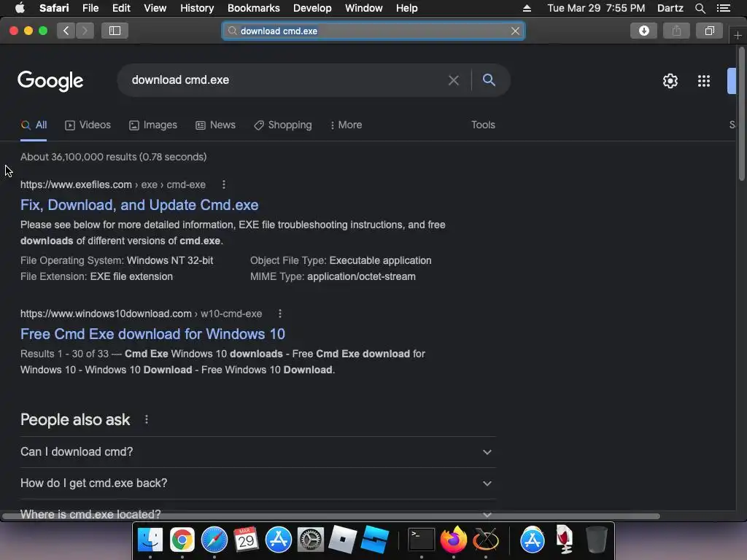The image size is (747, 560).
Task: Open the Safari app menu
Action: pyautogui.click(x=54, y=8)
